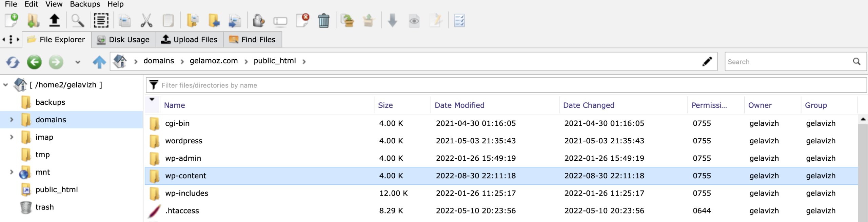Click the Select All dashed-box icon
Viewport: 868px width, 222px height.
(101, 21)
